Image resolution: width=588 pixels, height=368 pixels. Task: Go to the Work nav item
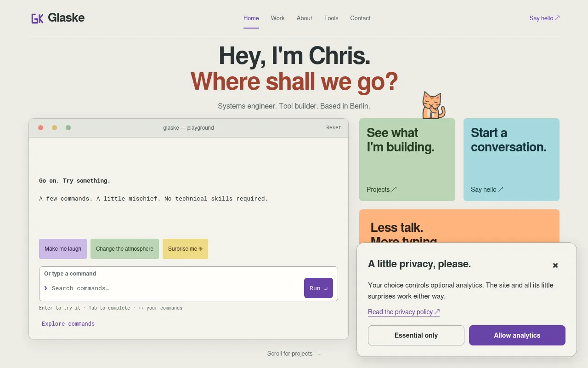pos(277,18)
